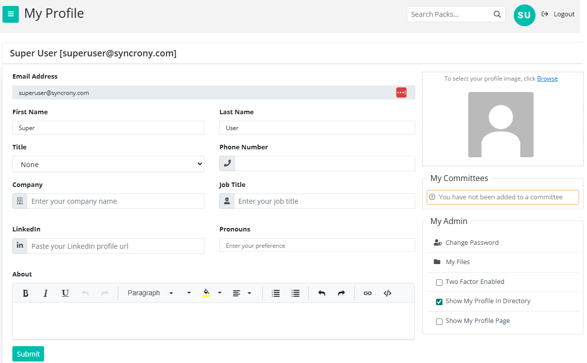The image size is (587, 363).
Task: Click the Change Password user icon
Action: pyautogui.click(x=437, y=242)
